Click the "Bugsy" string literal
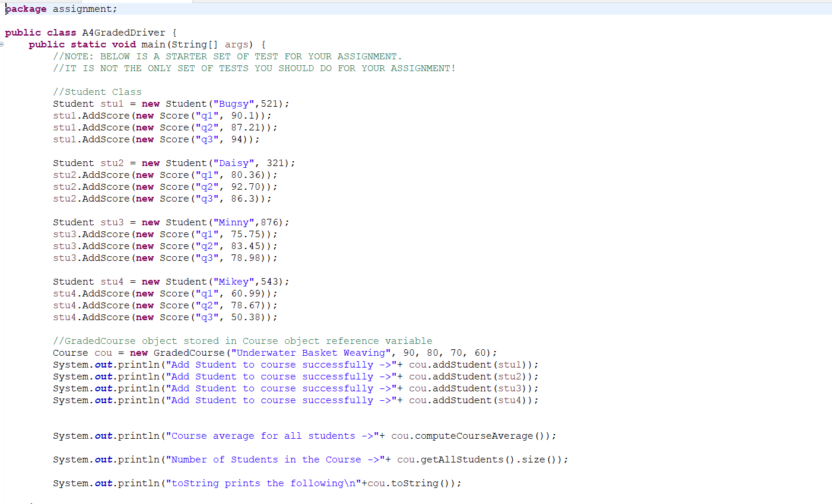Viewport: 832px width, 504px height. 234,104
